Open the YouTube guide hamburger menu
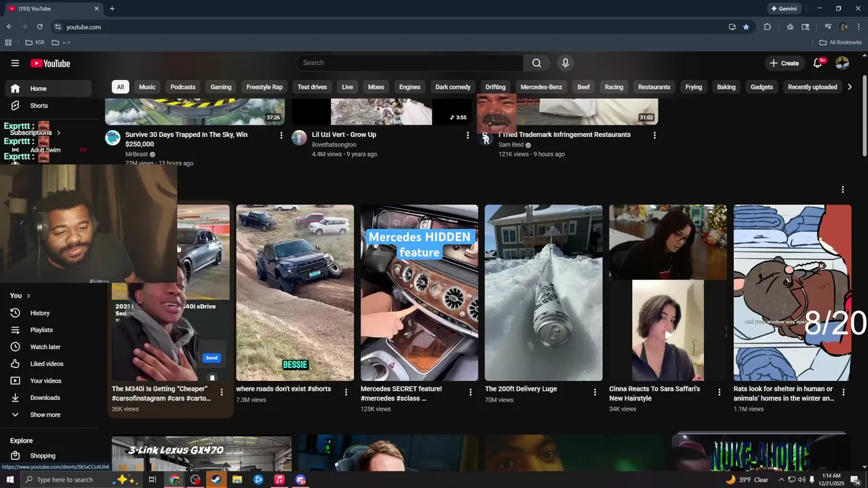Screen dimensions: 868x488 pyautogui.click(x=15, y=63)
